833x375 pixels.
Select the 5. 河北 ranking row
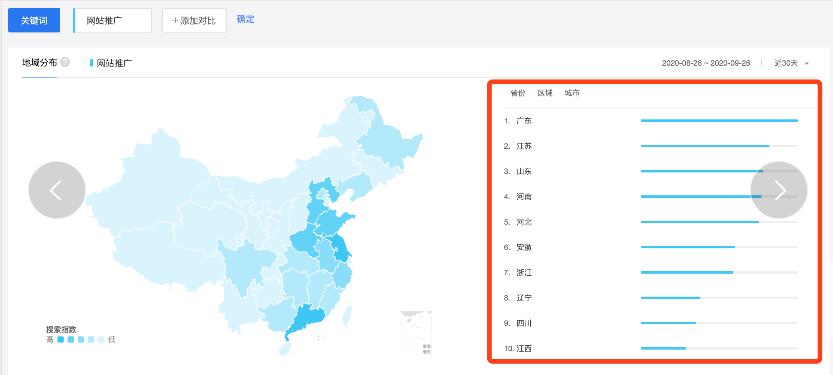tap(651, 222)
